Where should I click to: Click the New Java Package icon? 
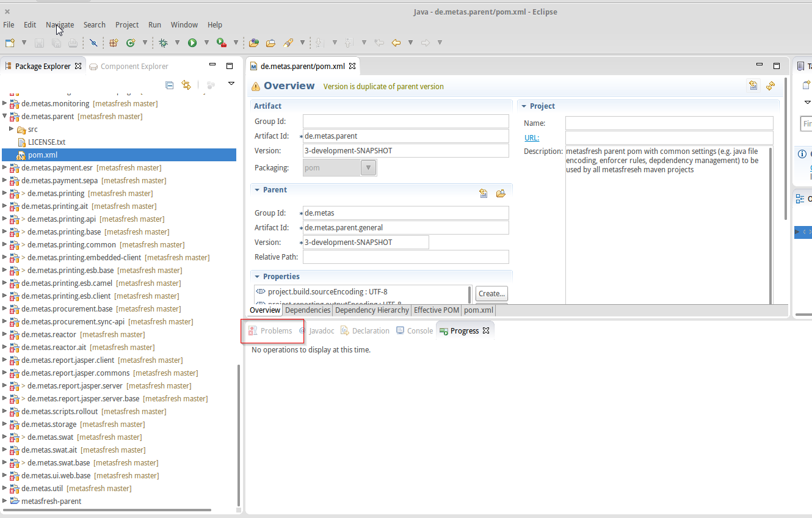114,43
